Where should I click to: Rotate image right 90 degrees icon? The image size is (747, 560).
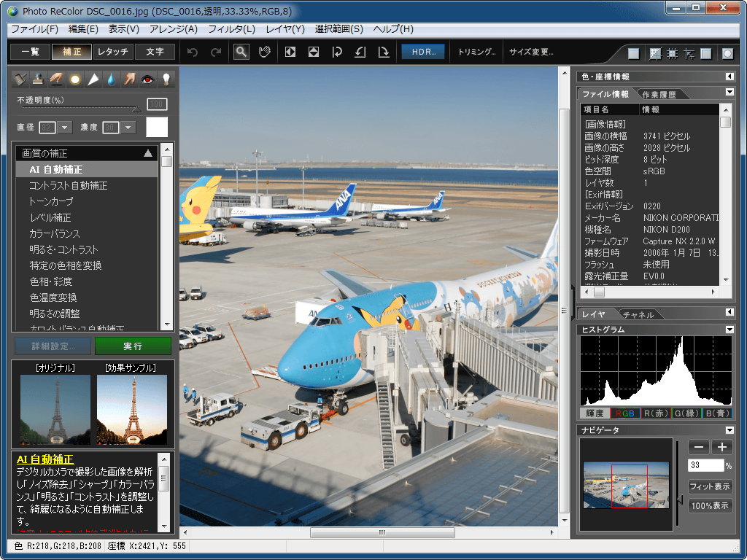pos(384,52)
